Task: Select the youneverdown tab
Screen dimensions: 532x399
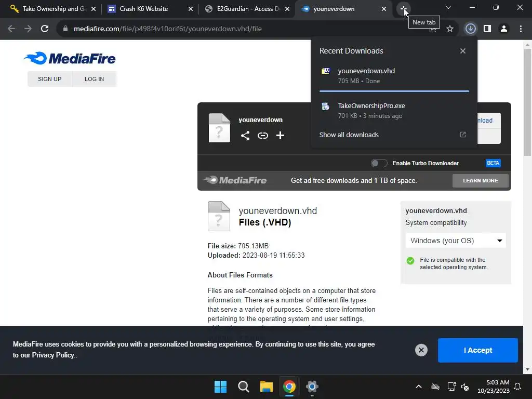Action: [343, 9]
